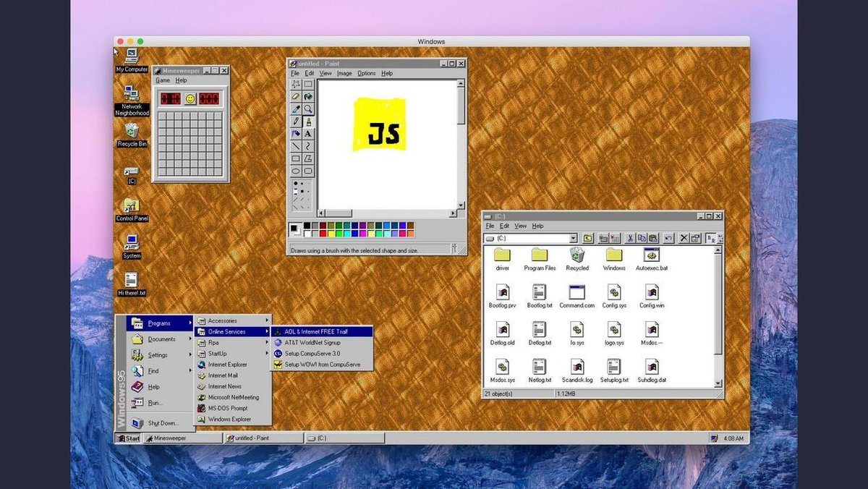Select the My Computer desktop icon
Viewport: 868px width, 489px height.
pos(132,61)
